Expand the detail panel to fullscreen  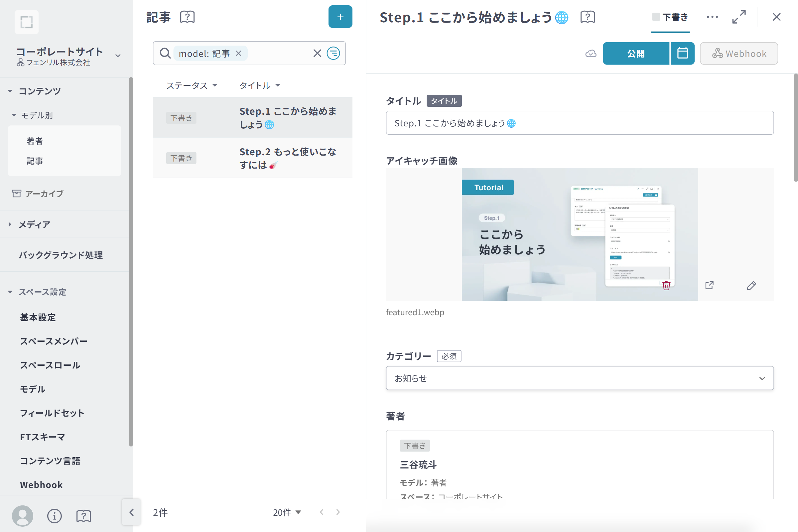[738, 17]
